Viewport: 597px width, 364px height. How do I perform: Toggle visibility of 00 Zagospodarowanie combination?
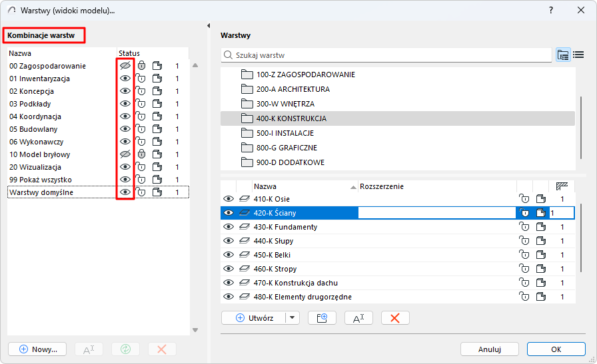click(x=125, y=66)
